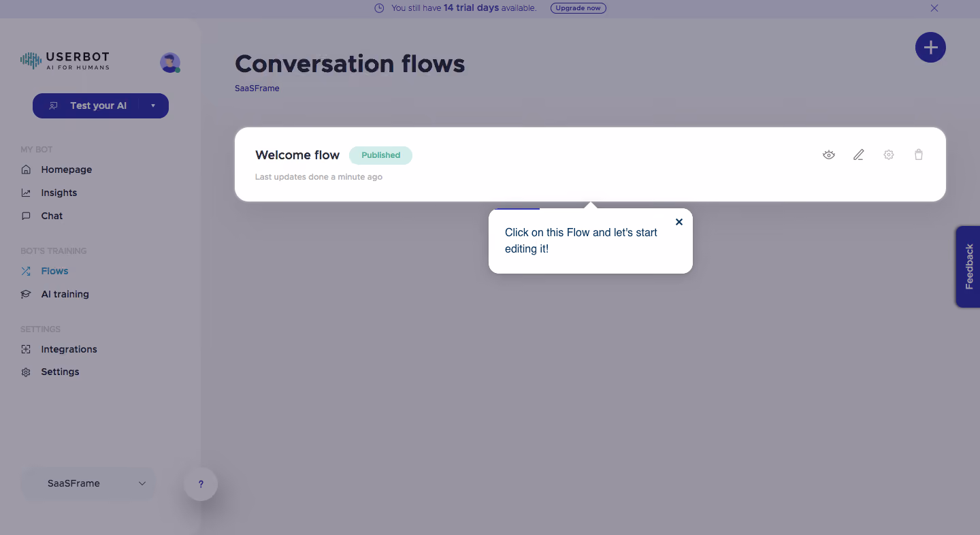
Task: Click the SaaSFrame breadcrumb link
Action: (257, 88)
